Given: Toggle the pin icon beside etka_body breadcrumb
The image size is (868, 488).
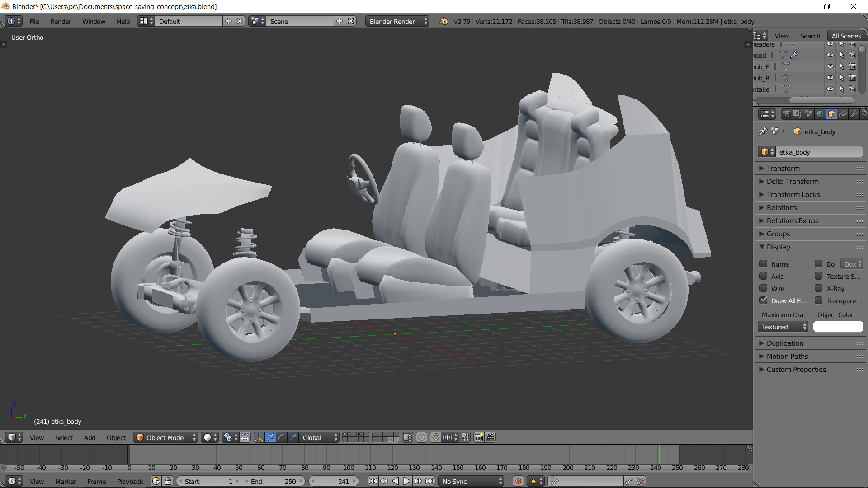Looking at the screenshot, I should pyautogui.click(x=763, y=131).
